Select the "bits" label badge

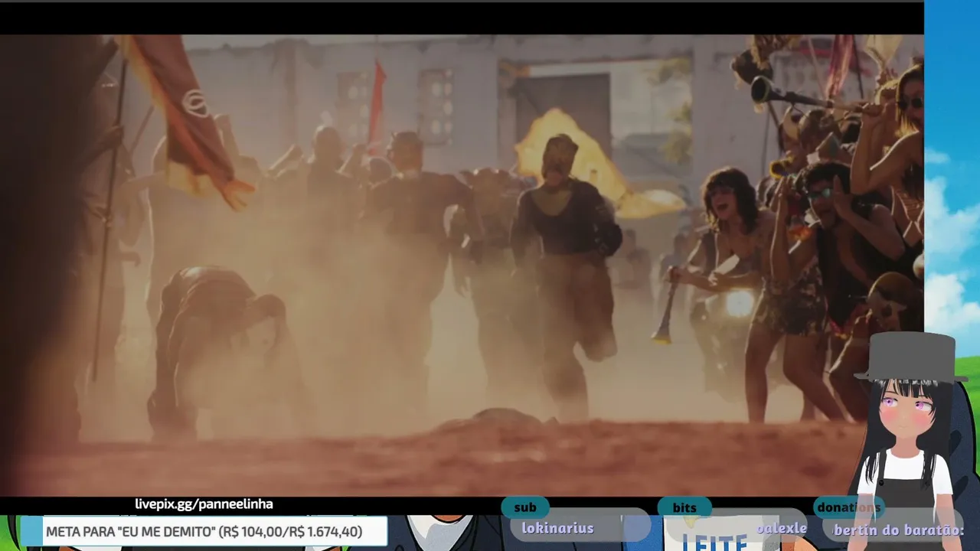click(x=684, y=507)
